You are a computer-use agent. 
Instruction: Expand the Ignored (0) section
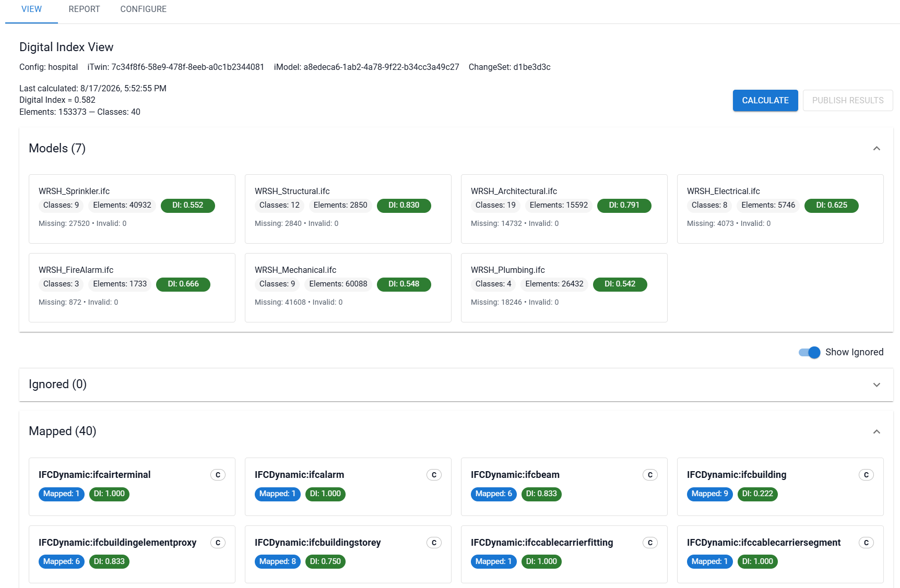877,385
